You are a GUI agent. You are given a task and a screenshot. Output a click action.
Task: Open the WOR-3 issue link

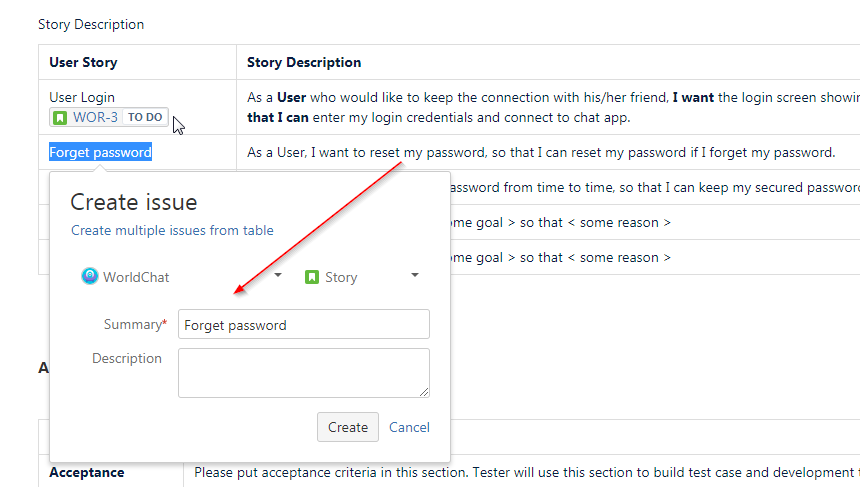pos(95,117)
